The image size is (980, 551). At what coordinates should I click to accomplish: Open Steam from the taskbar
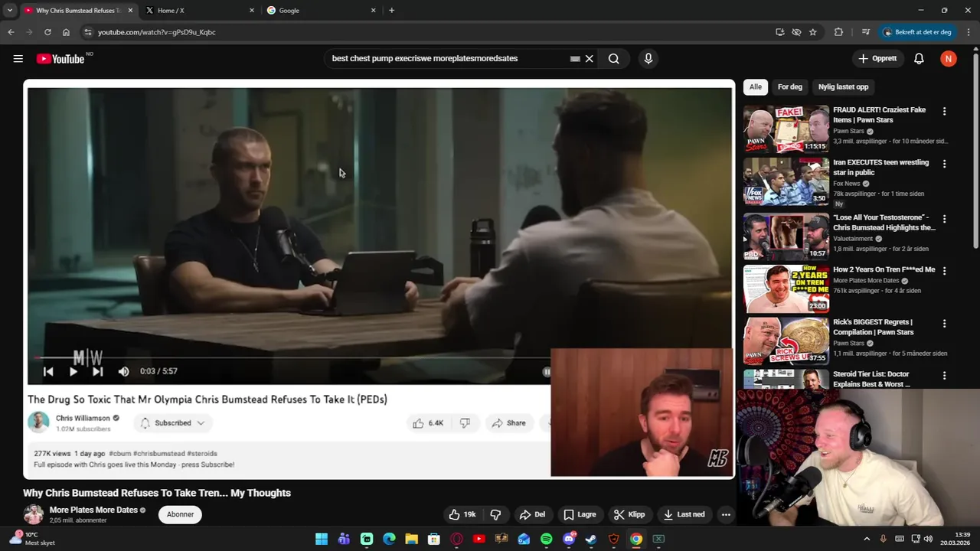591,540
